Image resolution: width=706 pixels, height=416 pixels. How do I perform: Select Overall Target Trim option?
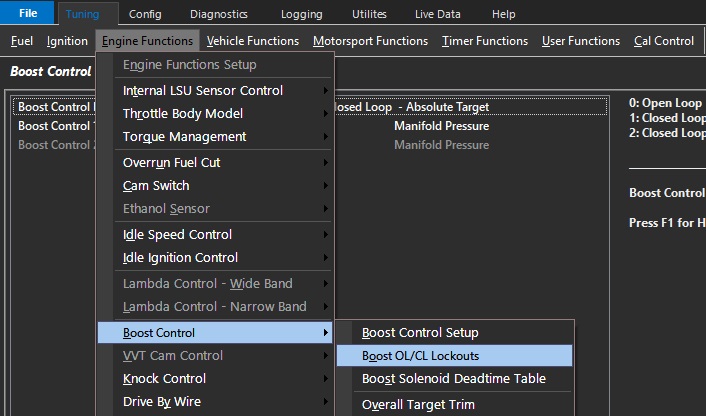418,404
